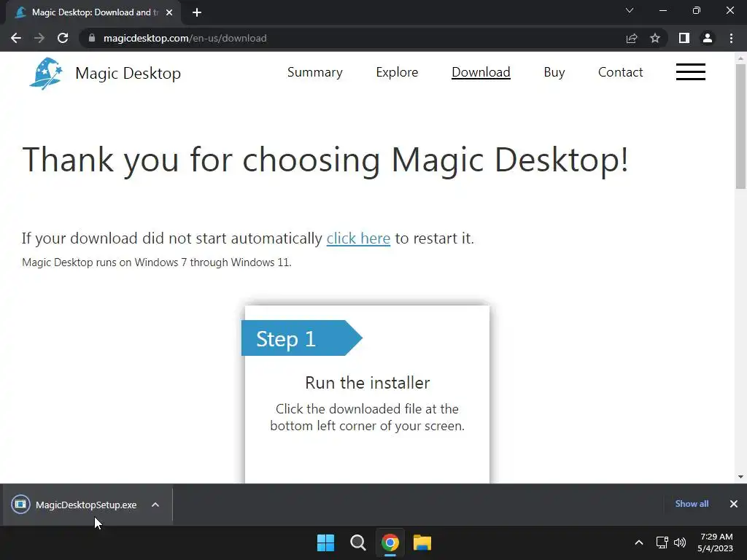Open the Windows Start menu
Image resolution: width=747 pixels, height=560 pixels.
[326, 542]
